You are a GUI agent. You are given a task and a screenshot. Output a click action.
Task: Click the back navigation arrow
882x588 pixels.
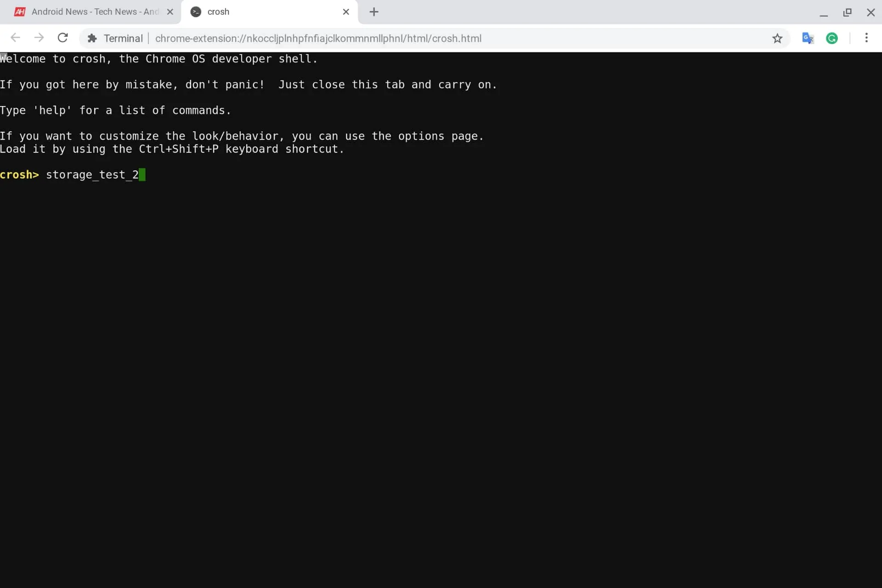coord(15,37)
